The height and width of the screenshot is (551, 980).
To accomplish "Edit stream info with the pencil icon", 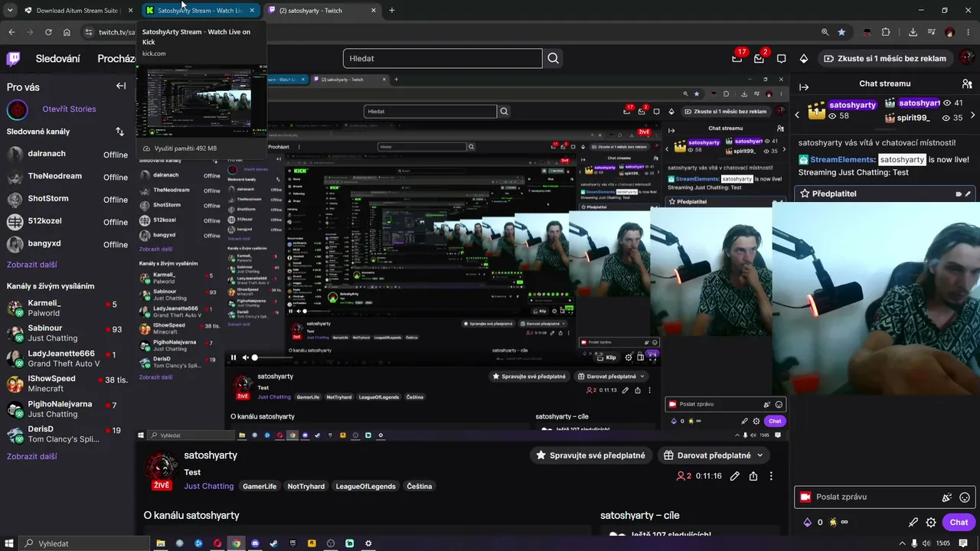I will [x=735, y=476].
